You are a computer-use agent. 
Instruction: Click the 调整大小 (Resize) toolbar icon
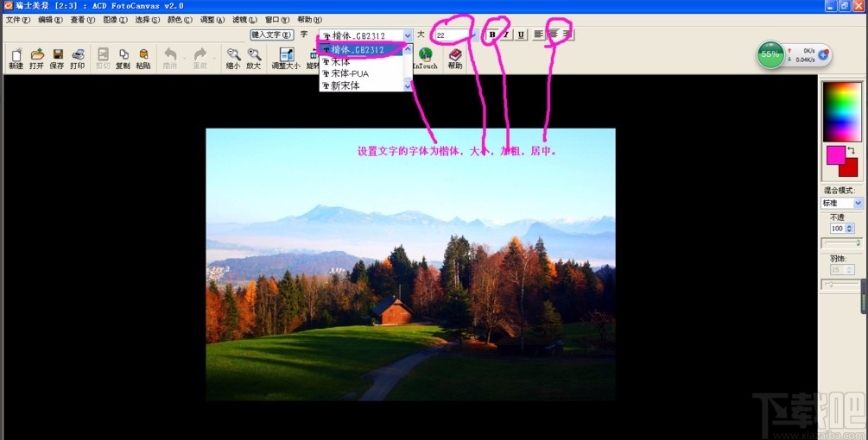(286, 58)
